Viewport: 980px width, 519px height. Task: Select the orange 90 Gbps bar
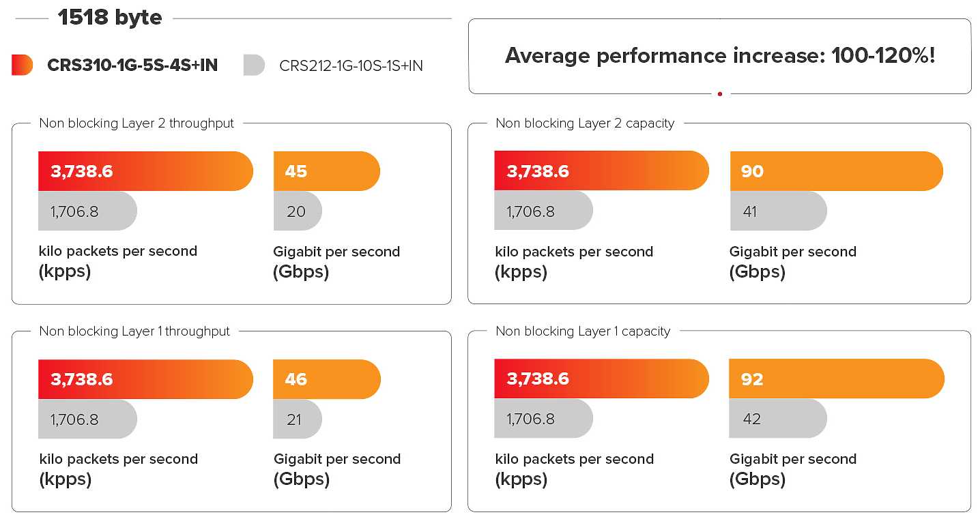pos(836,171)
